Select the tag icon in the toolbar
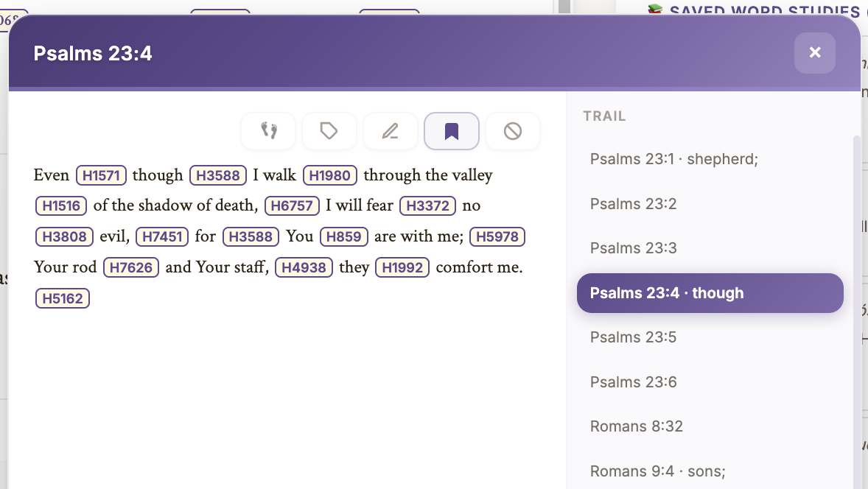This screenshot has height=489, width=868. [x=329, y=130]
